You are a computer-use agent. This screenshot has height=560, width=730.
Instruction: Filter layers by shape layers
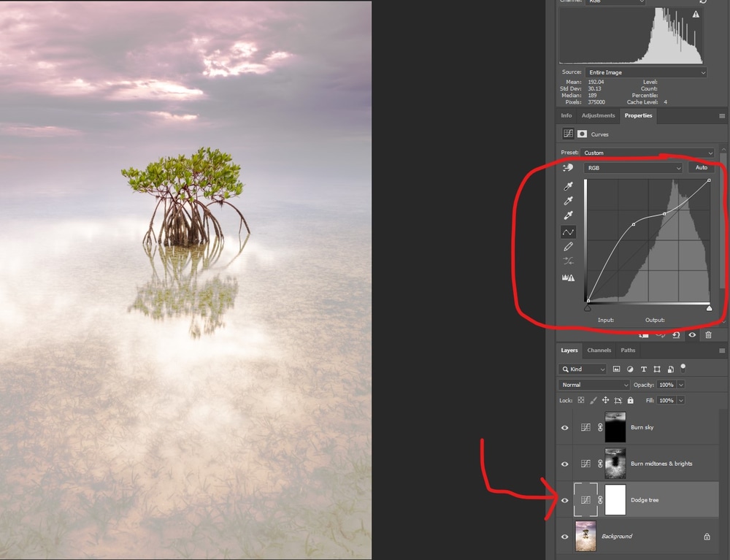[657, 369]
